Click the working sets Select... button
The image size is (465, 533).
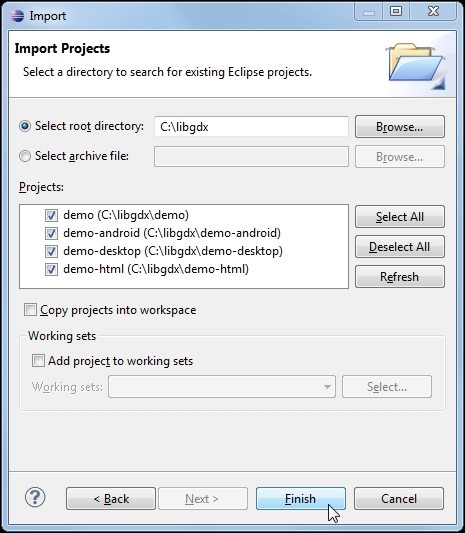387,386
